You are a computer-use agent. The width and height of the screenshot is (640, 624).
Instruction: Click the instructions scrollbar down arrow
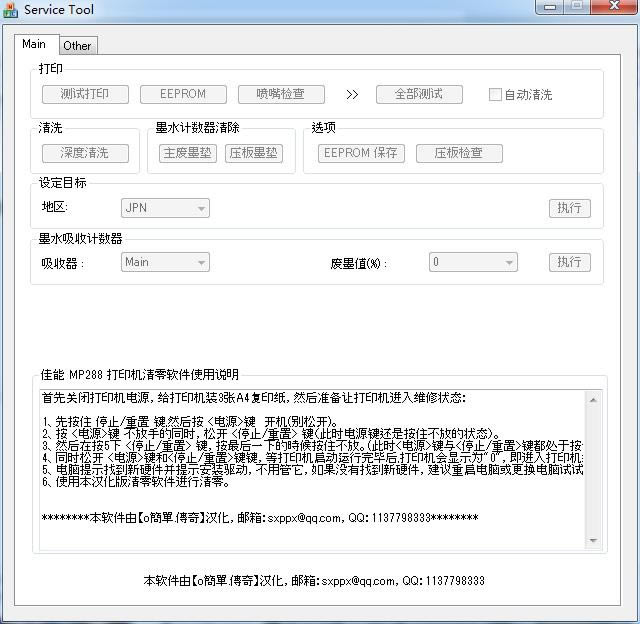[x=593, y=540]
